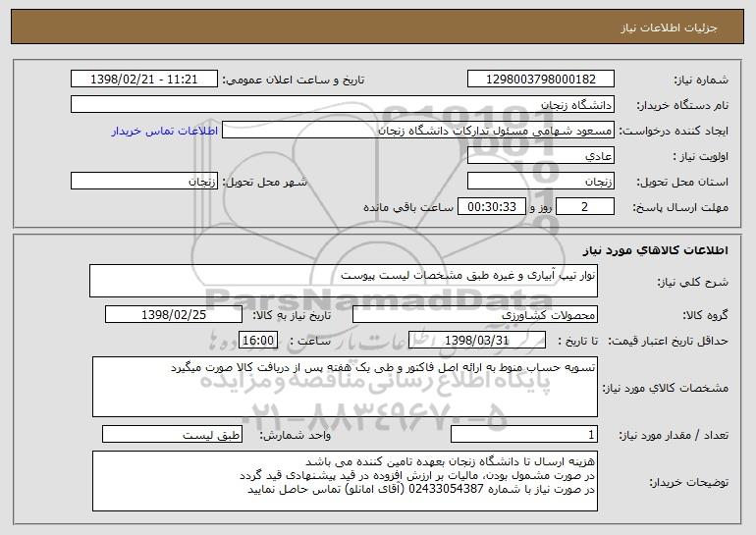This screenshot has width=756, height=535.
Task: Select the general description field نوار تیپ آبیاری
Action: pos(344,281)
